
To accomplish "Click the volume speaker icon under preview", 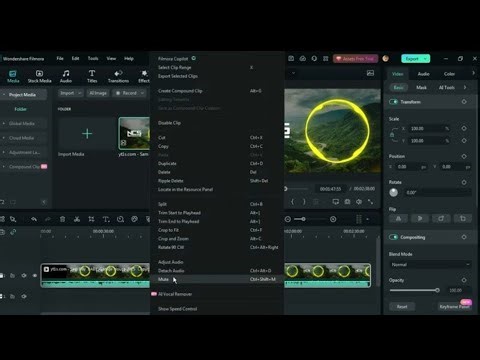I will 359,202.
